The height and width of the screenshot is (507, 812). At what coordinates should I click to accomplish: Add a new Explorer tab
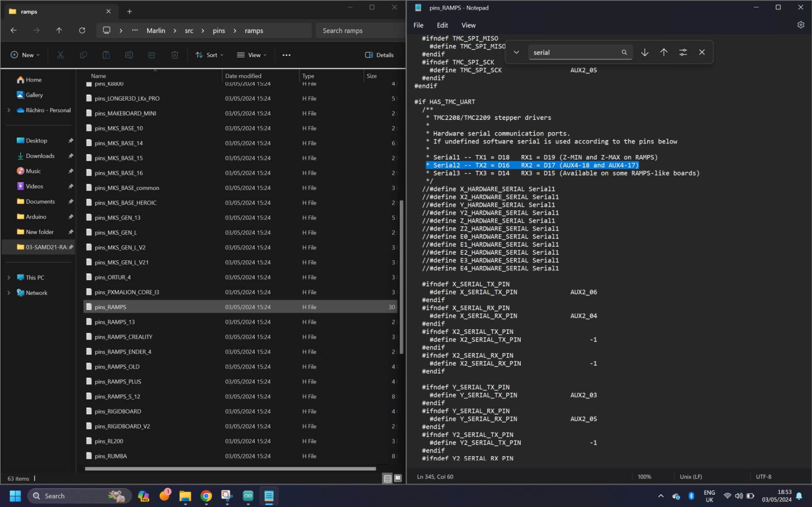coord(129,11)
